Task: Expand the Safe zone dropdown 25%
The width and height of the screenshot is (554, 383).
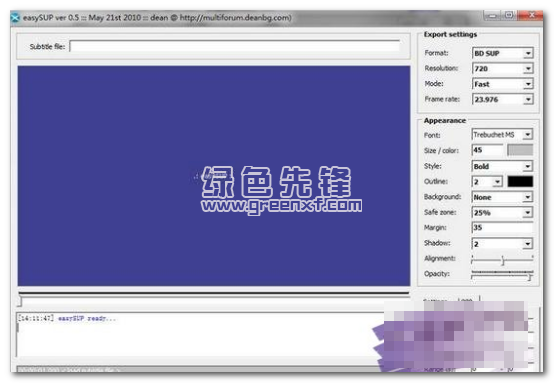Action: tap(502, 212)
